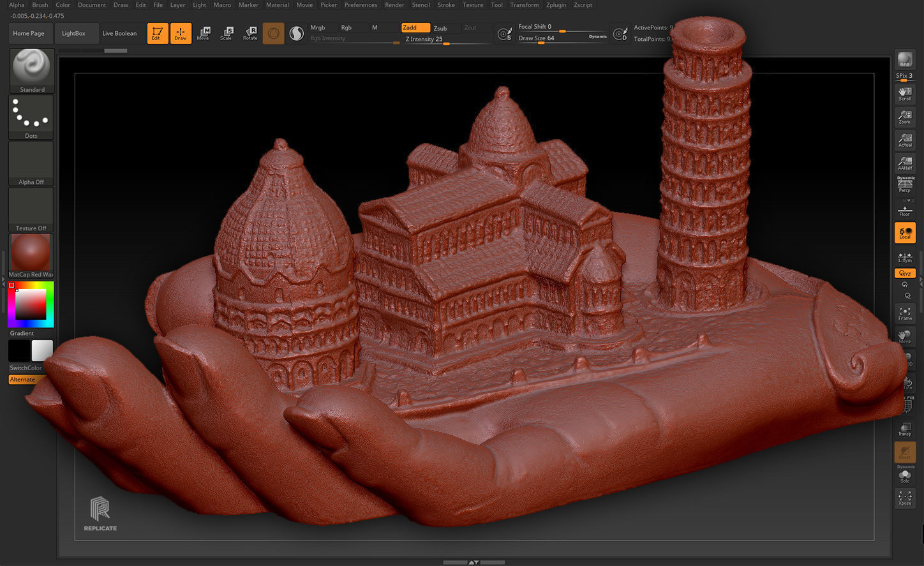Click the D draw size circle icon
The height and width of the screenshot is (566, 924).
[620, 34]
